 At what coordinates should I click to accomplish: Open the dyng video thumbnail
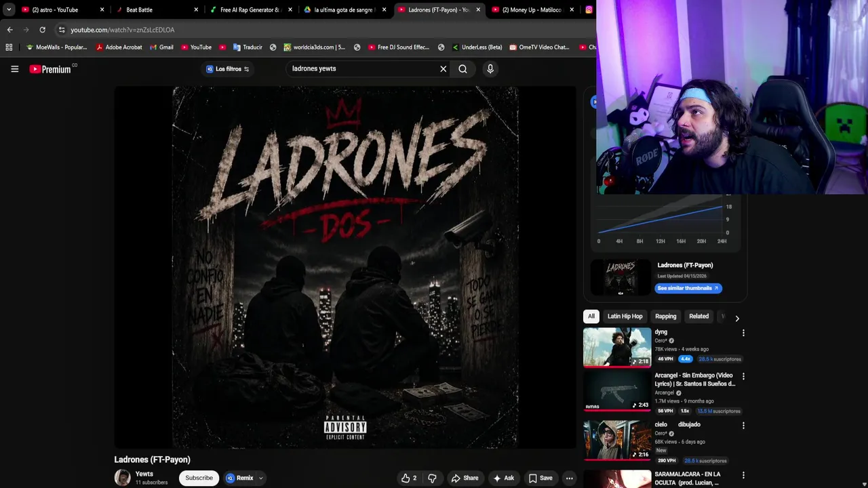tap(617, 347)
